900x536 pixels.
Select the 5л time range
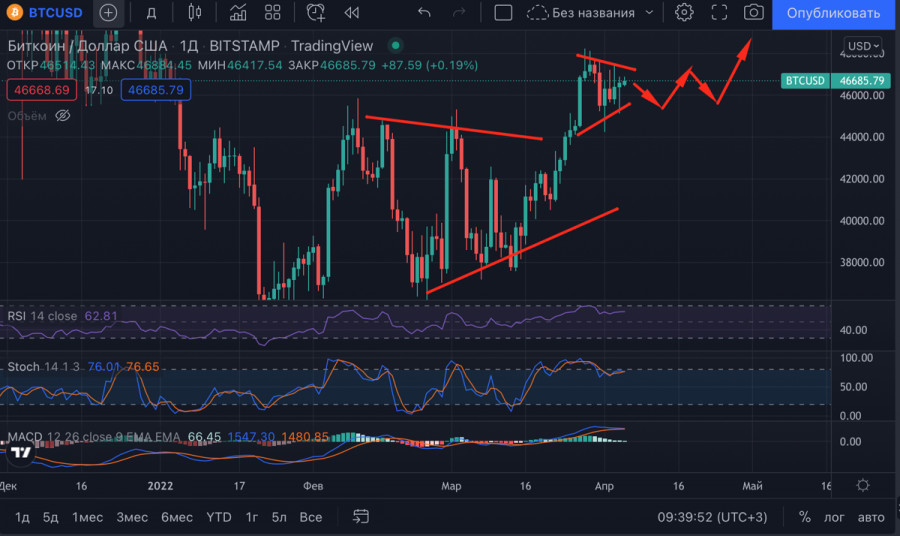coord(279,517)
